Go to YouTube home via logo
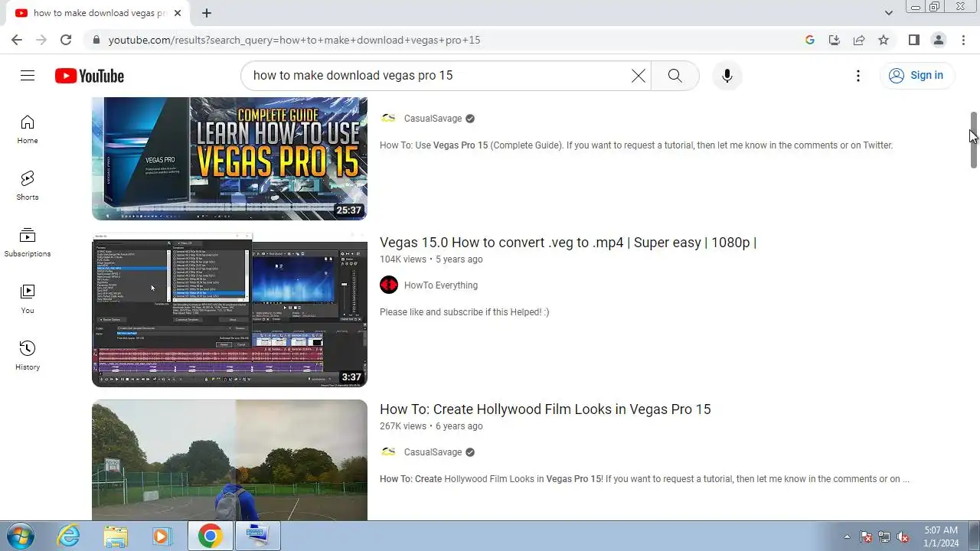 click(90, 76)
